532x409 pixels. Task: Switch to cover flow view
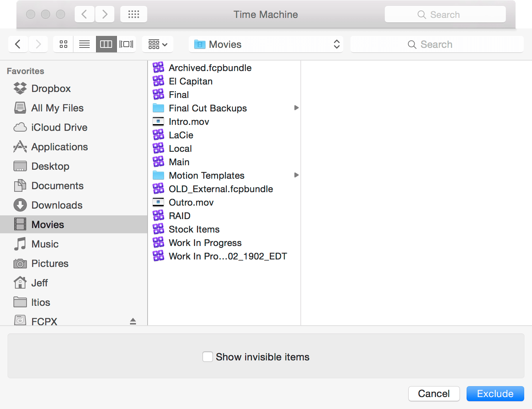126,44
